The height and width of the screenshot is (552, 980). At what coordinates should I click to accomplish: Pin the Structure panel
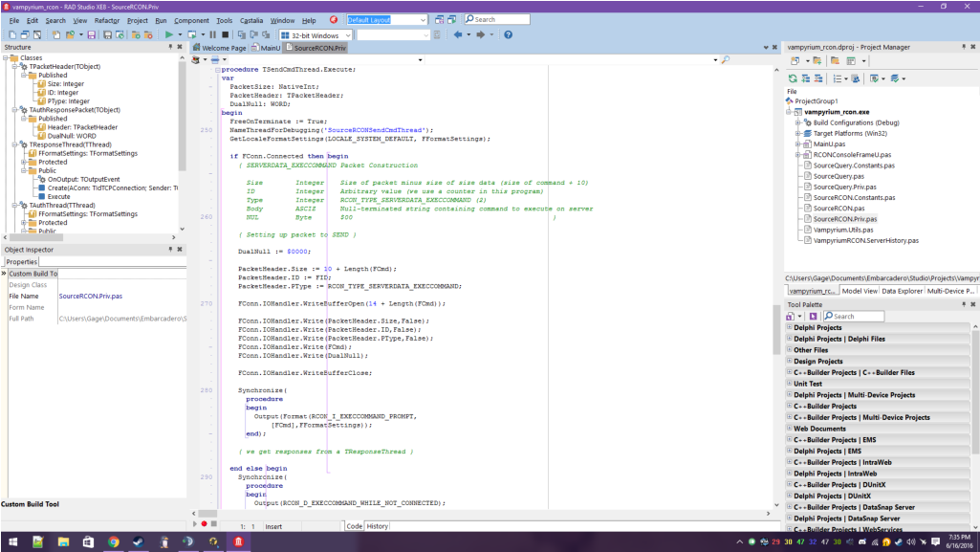pyautogui.click(x=170, y=47)
